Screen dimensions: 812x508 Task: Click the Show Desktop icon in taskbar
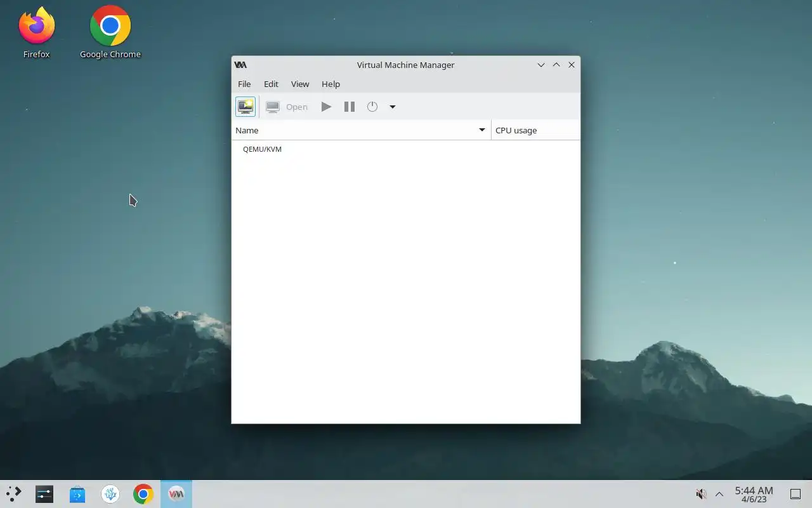click(x=796, y=494)
